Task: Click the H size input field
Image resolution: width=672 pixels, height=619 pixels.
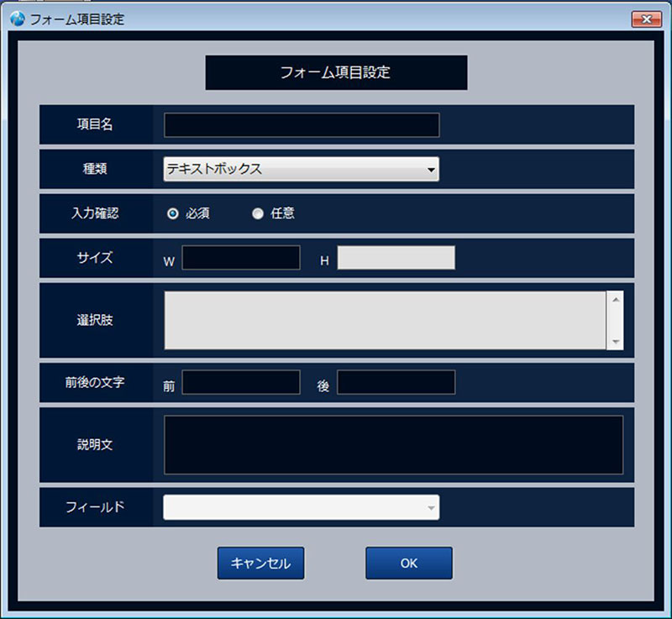Action: 396,258
